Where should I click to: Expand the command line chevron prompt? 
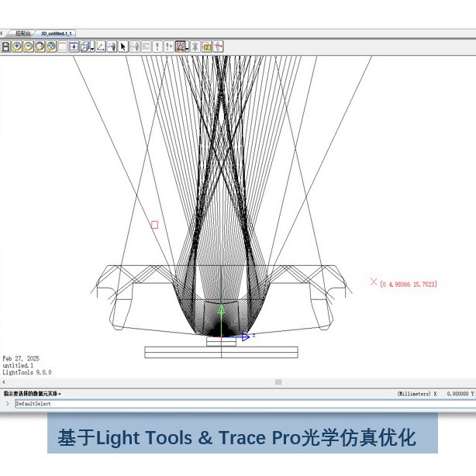click(8, 404)
